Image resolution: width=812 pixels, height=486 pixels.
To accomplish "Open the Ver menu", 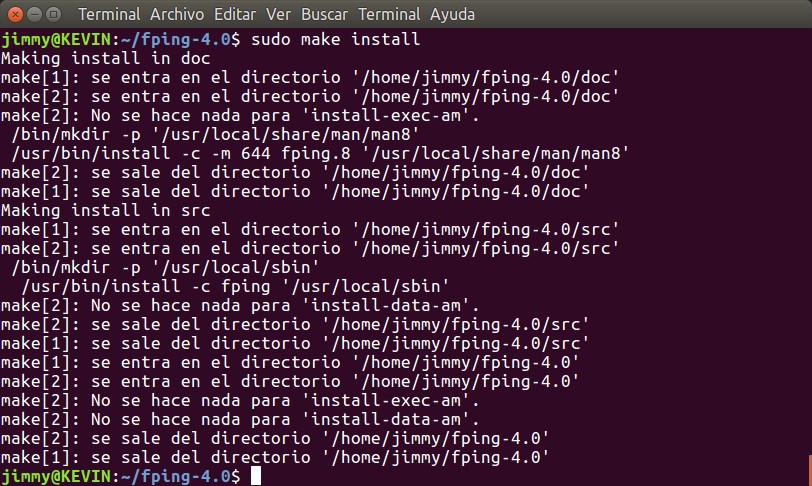I will tap(280, 15).
